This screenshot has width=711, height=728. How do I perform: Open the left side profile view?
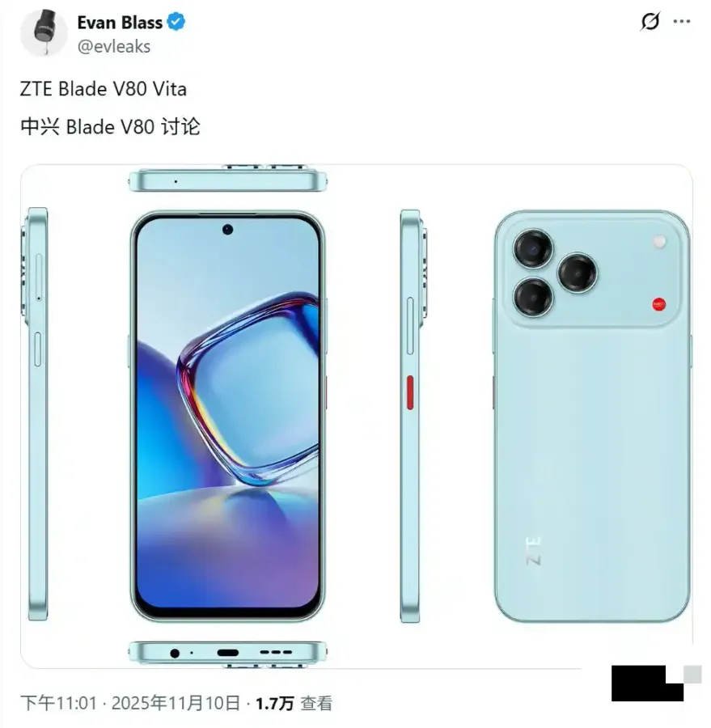(x=36, y=414)
